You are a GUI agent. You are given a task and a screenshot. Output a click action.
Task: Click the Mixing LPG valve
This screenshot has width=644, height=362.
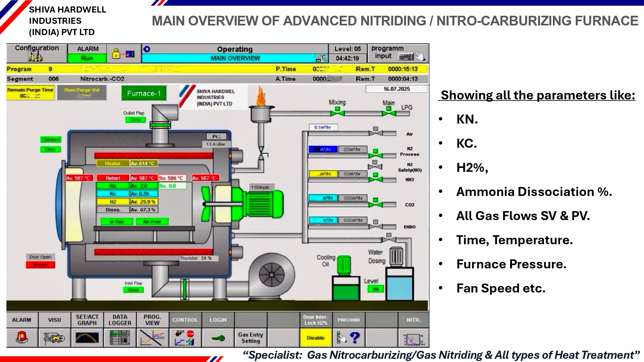tap(337, 113)
